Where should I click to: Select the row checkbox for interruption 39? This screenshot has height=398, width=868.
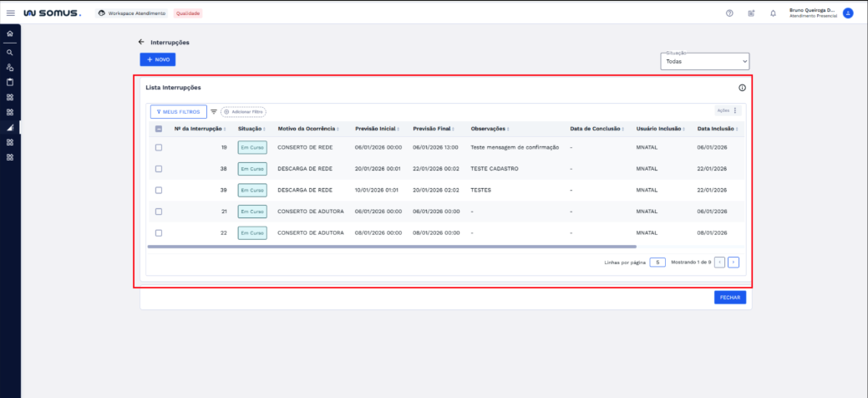point(159,190)
